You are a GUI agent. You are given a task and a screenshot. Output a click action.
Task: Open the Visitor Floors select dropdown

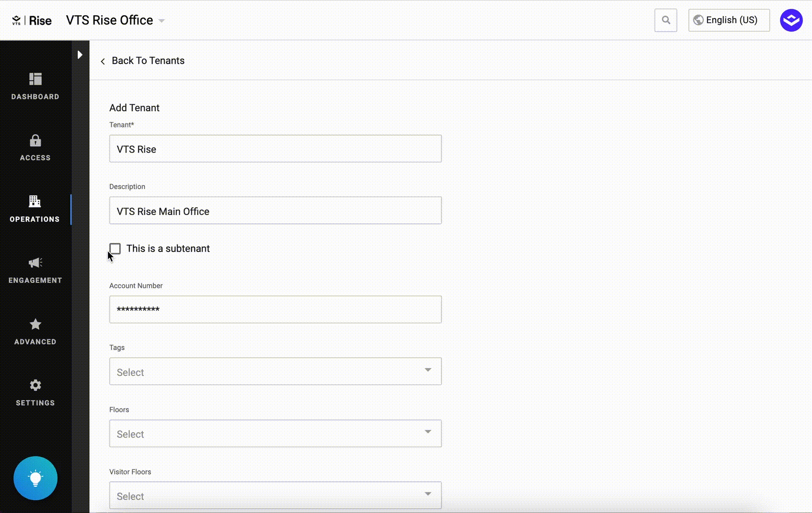pos(275,495)
